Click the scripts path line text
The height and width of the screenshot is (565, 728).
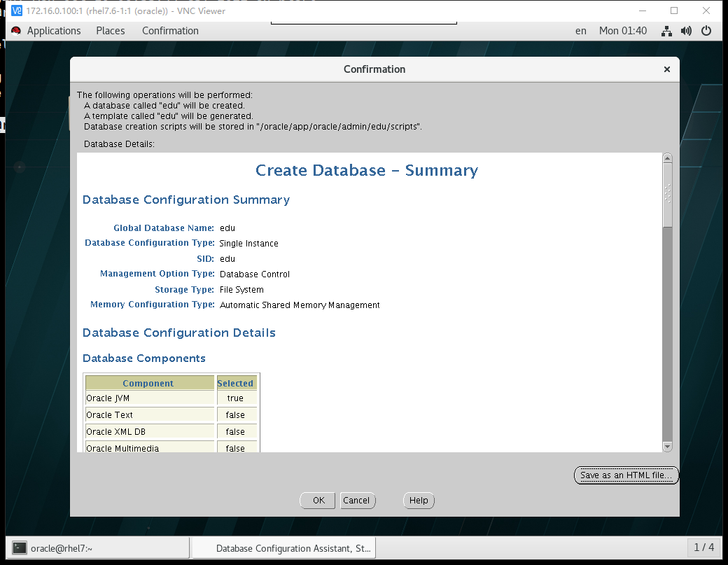pos(253,127)
